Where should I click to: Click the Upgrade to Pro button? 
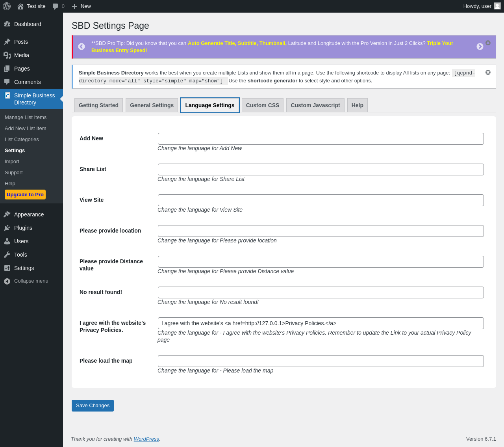pos(25,195)
